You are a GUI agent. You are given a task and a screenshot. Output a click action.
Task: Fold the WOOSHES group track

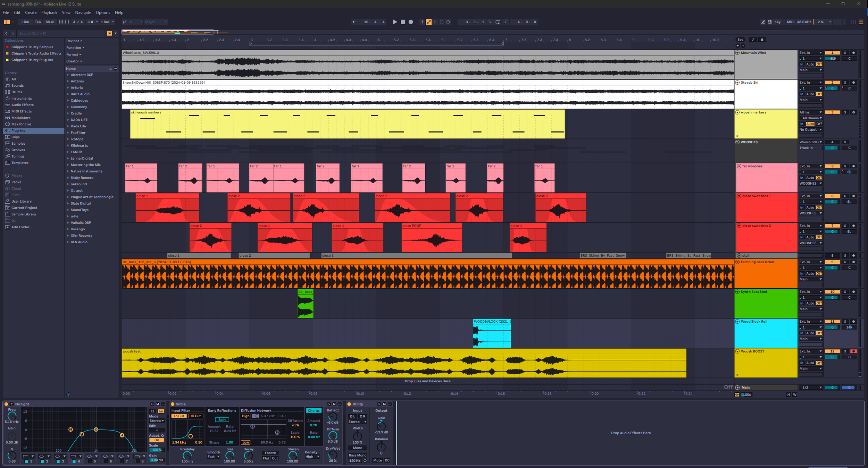[737, 142]
